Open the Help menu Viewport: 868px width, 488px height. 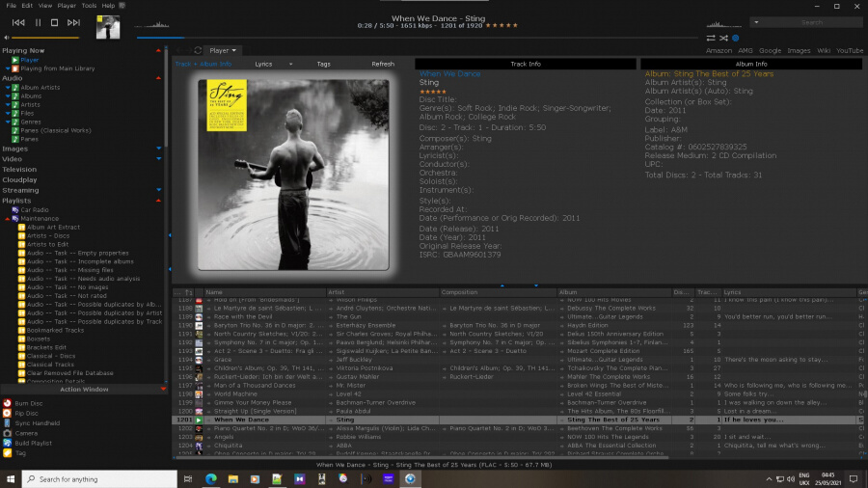(108, 6)
